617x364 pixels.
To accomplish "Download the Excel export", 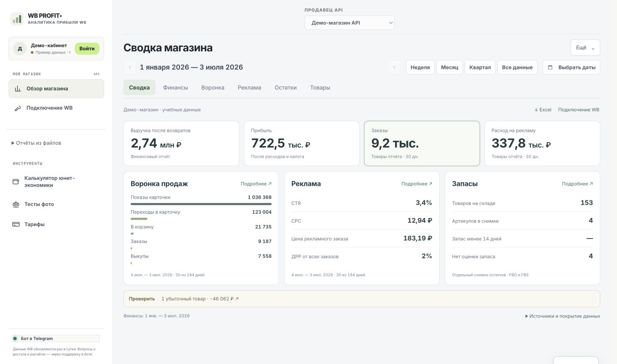I will click(x=543, y=110).
